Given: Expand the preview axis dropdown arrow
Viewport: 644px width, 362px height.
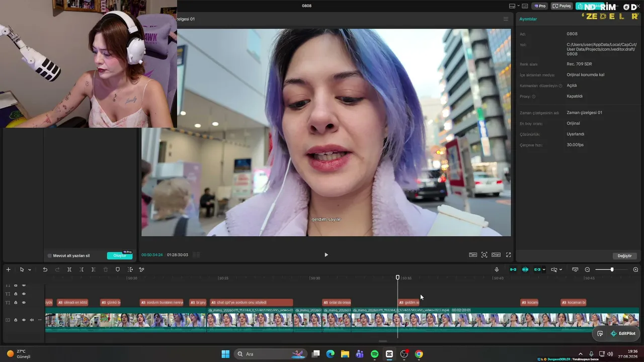Looking at the screenshot, I should coord(560,270).
